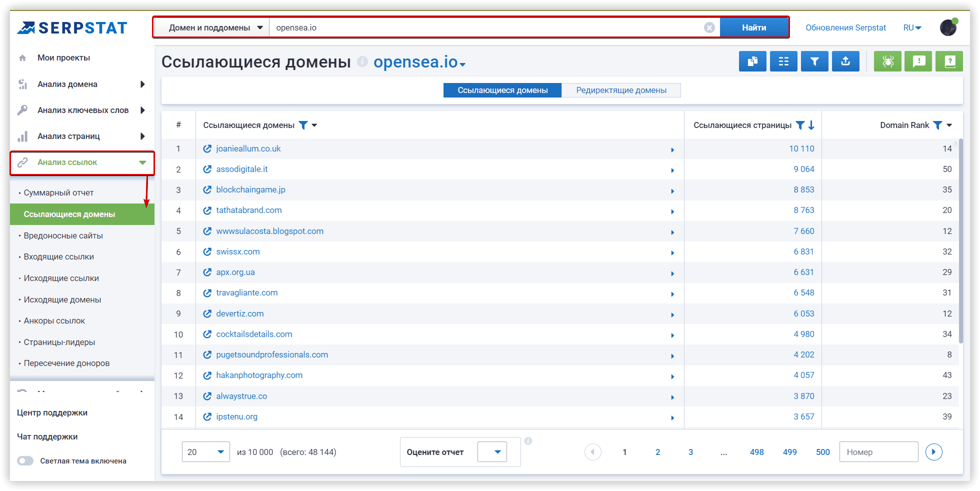This screenshot has height=491, width=980.
Task: Click the info icon beside page title
Action: coord(362,61)
